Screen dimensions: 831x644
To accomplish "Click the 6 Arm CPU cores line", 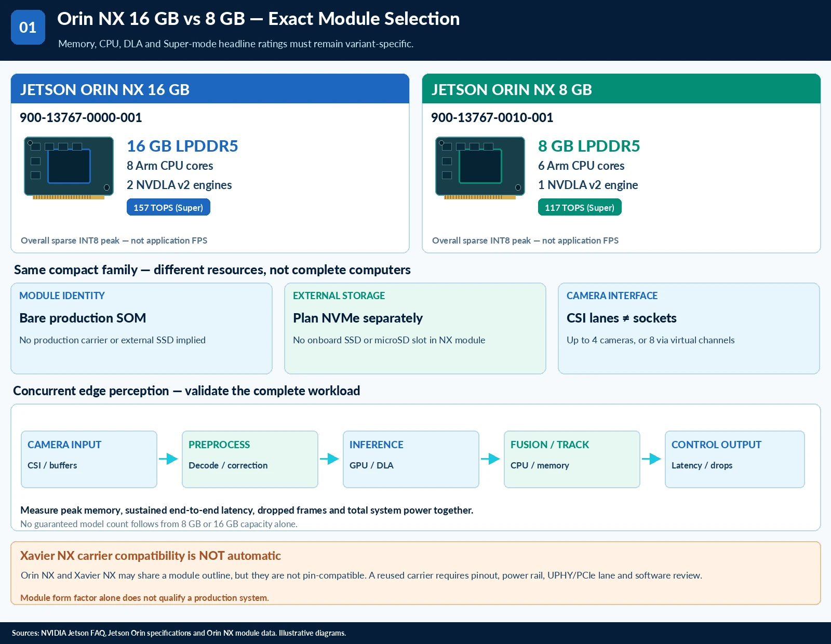I will point(581,166).
